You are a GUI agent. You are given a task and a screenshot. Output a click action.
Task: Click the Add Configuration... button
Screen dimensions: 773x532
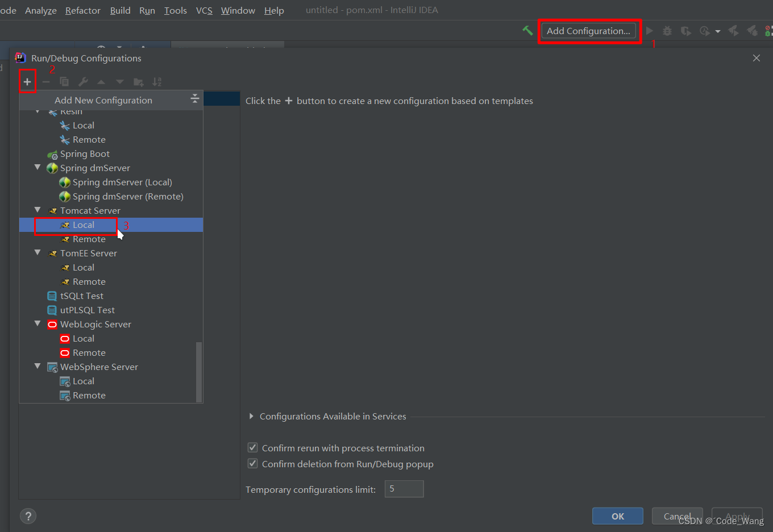(x=588, y=31)
